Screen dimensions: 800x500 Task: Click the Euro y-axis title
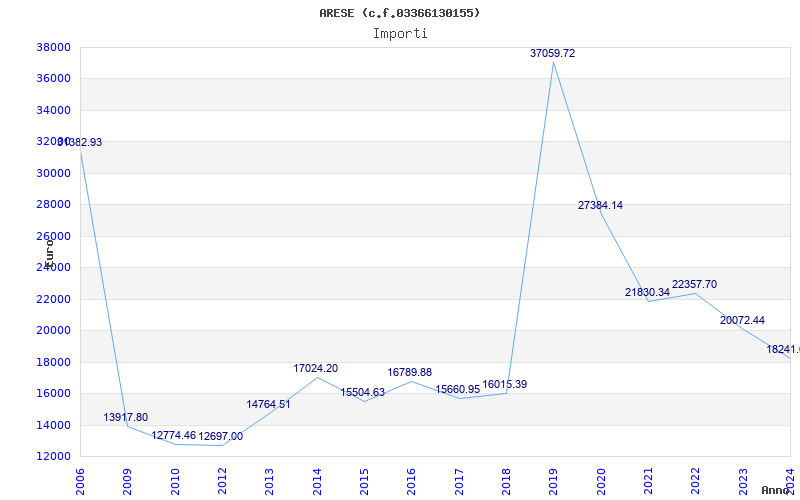pyautogui.click(x=49, y=252)
